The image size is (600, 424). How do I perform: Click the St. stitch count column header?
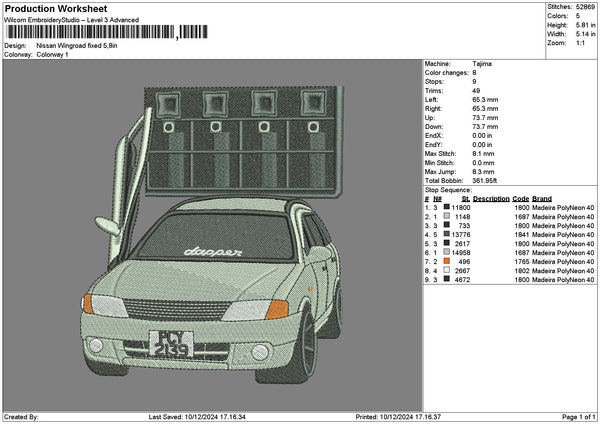[466, 198]
